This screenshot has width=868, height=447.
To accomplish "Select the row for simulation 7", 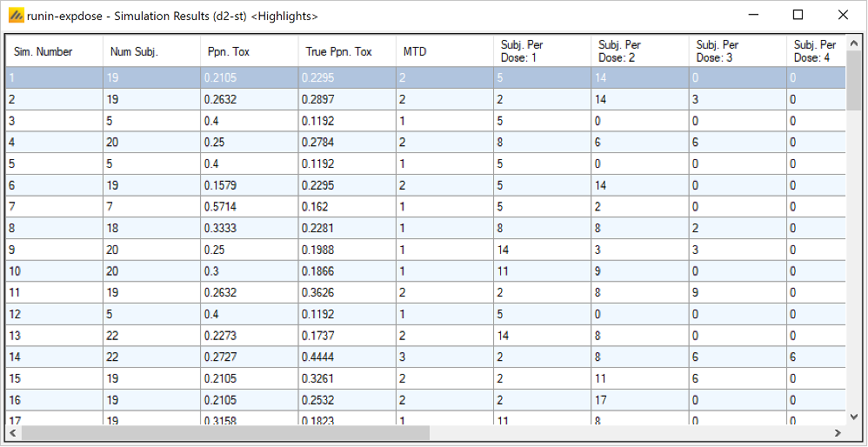I will click(x=54, y=208).
